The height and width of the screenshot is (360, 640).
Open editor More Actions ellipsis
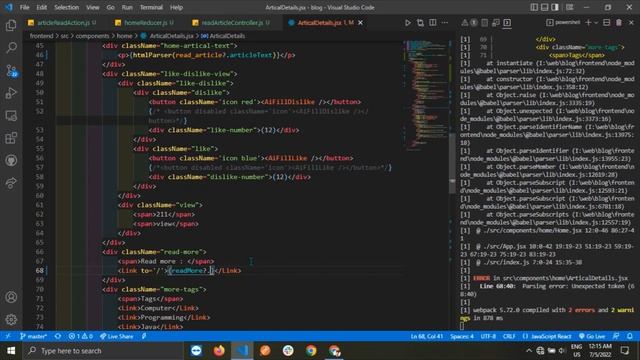(445, 23)
